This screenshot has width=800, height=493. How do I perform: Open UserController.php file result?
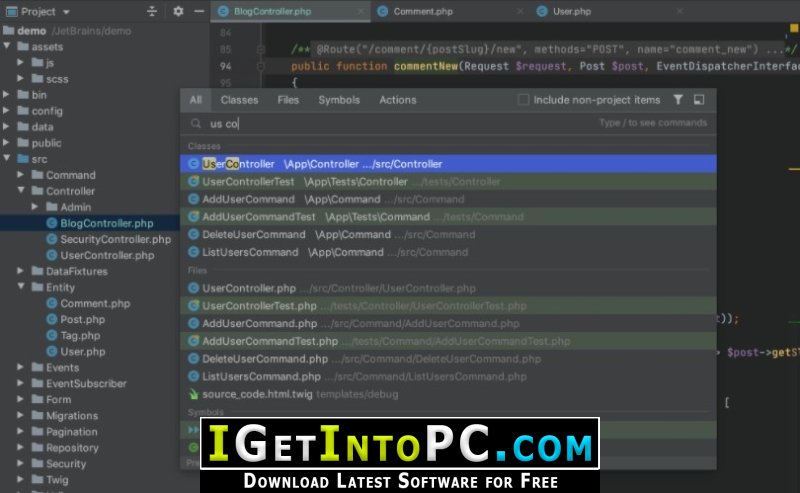tap(448, 288)
